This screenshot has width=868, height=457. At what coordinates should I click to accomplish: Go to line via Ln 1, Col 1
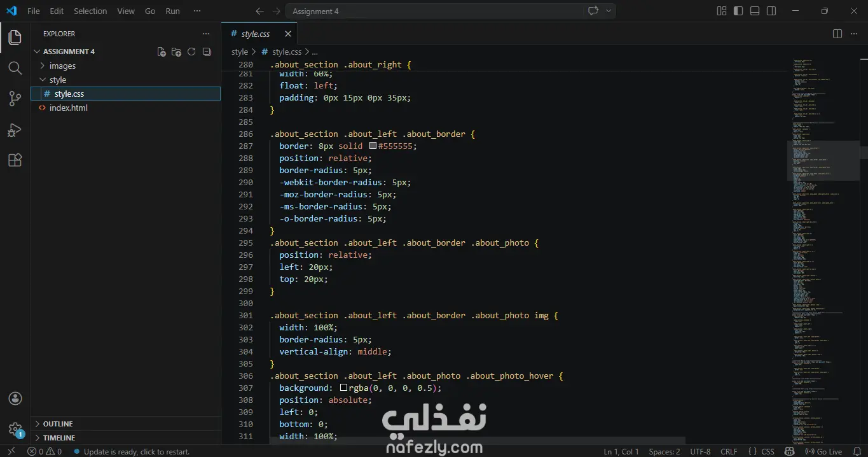point(621,451)
